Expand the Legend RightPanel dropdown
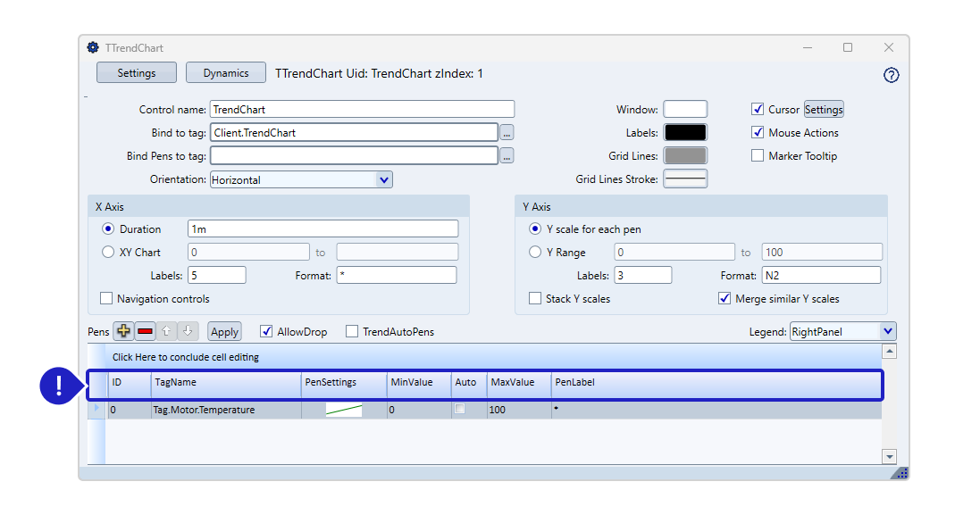The image size is (980, 515). (x=886, y=331)
